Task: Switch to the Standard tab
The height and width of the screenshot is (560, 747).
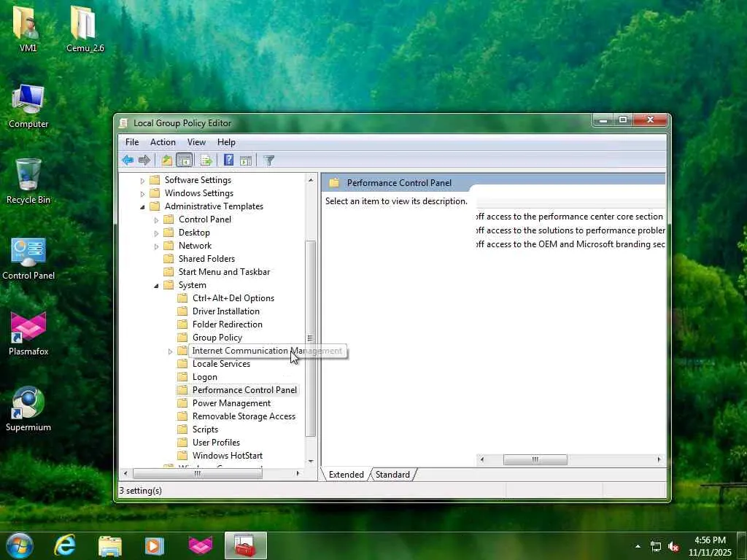Action: coord(392,474)
